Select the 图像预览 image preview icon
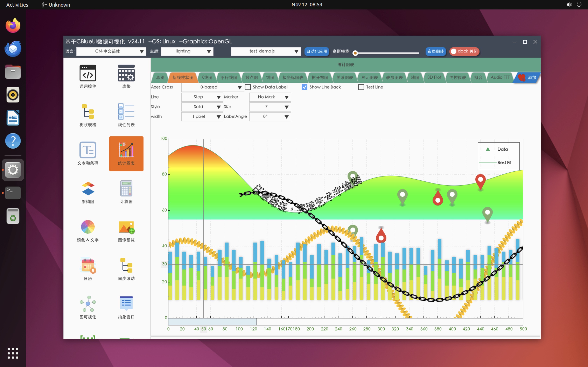Screen dimensions: 588x367 (126, 227)
